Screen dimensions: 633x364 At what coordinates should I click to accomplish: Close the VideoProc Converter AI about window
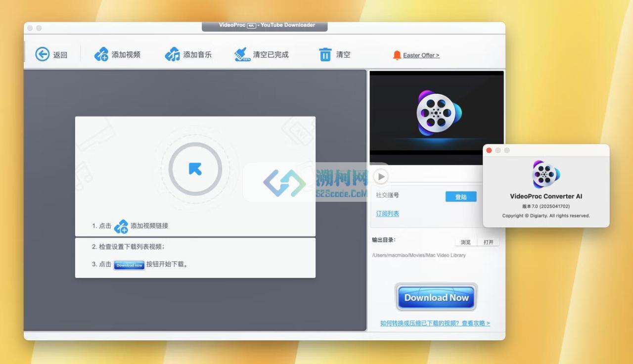tap(489, 150)
